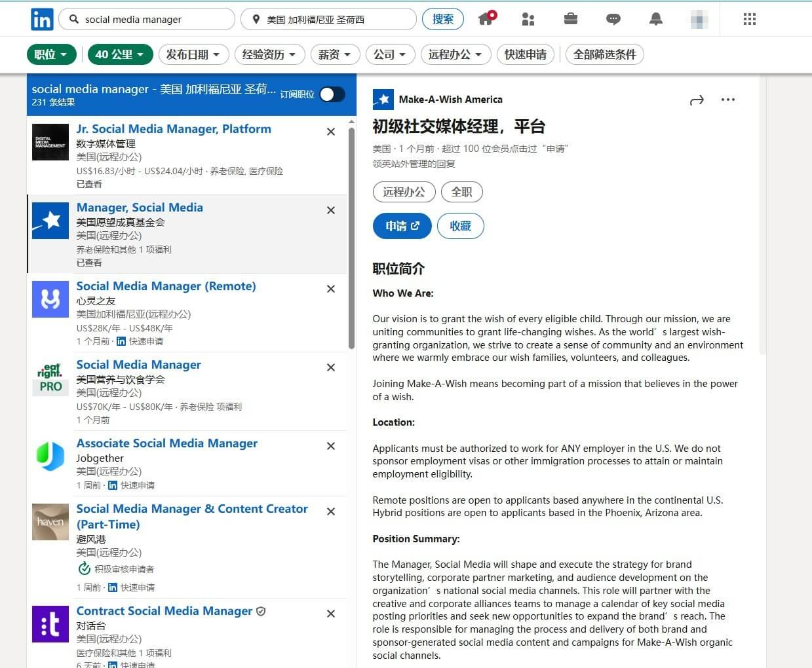The image size is (812, 668).
Task: Dismiss Social Media Manager & Content Creator job
Action: point(331,511)
